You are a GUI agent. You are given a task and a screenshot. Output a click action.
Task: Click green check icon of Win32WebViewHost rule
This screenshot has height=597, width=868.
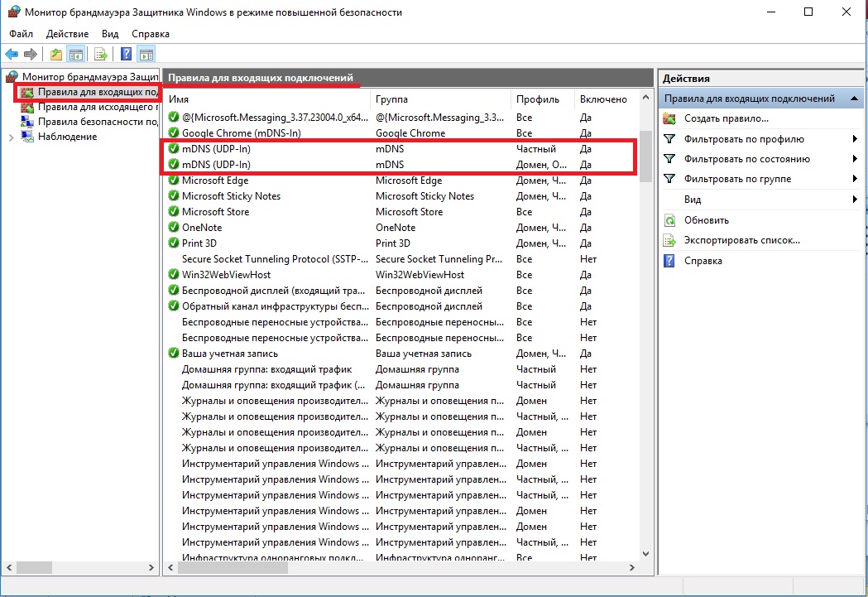click(174, 275)
